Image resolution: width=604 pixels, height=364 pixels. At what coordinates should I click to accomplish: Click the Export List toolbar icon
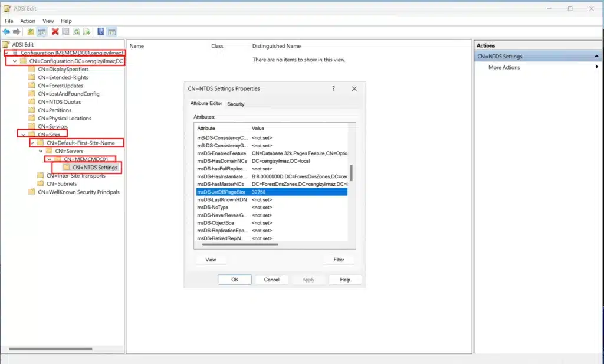click(x=87, y=32)
